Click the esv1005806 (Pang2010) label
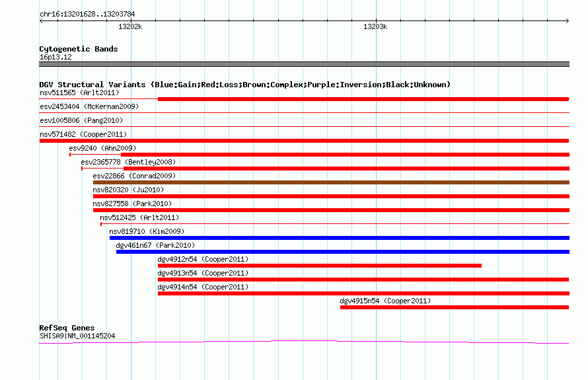The width and height of the screenshot is (588, 380). [x=81, y=120]
